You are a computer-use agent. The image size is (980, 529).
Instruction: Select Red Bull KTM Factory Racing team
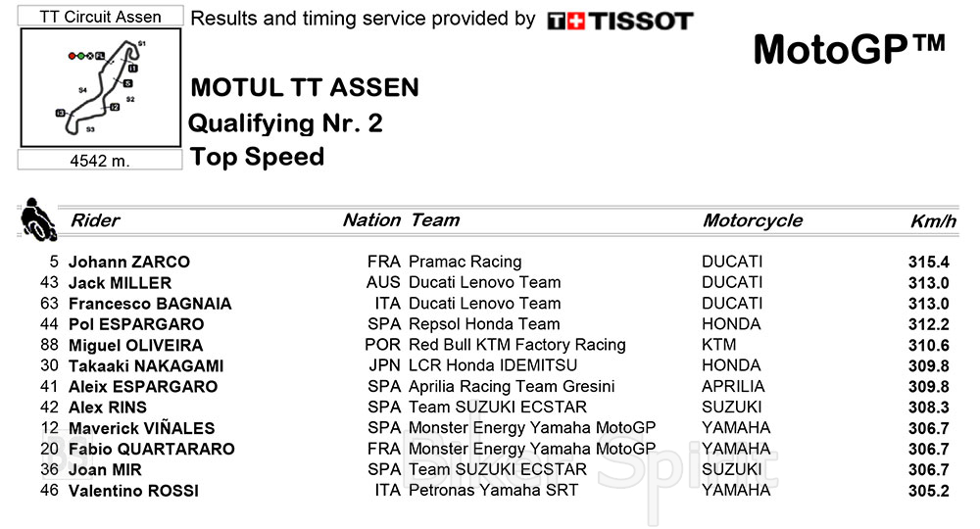point(516,345)
